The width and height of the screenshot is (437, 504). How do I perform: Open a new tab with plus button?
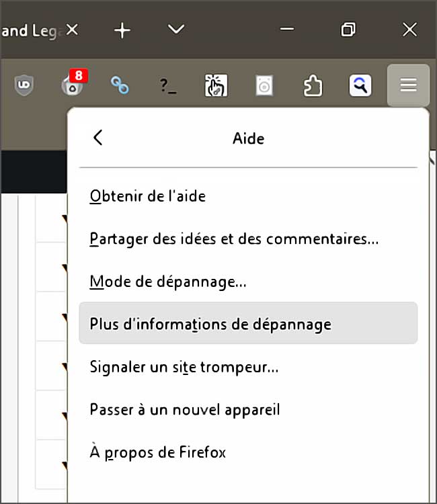(x=122, y=30)
